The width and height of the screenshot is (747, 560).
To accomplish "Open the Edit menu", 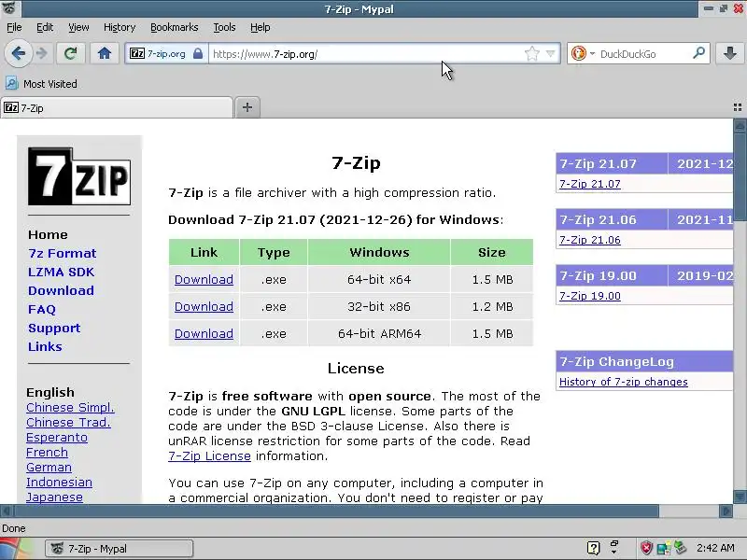I will 45,27.
